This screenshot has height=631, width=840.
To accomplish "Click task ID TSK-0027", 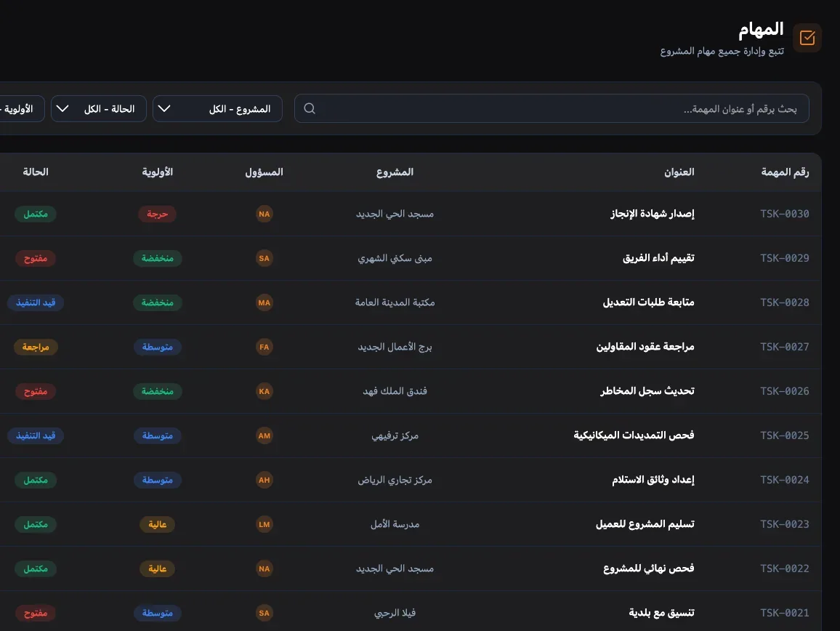I will (784, 347).
